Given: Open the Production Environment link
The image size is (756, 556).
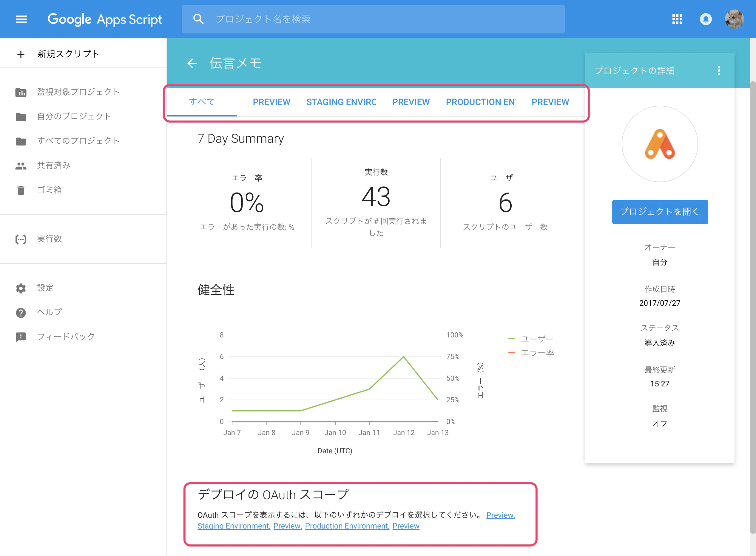Looking at the screenshot, I should point(347,526).
